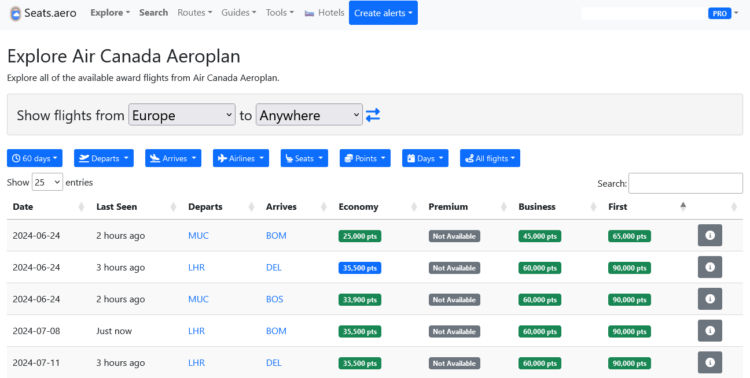Click the 45,000 pts business badge
Screen dimensions: 750x378
tap(540, 236)
